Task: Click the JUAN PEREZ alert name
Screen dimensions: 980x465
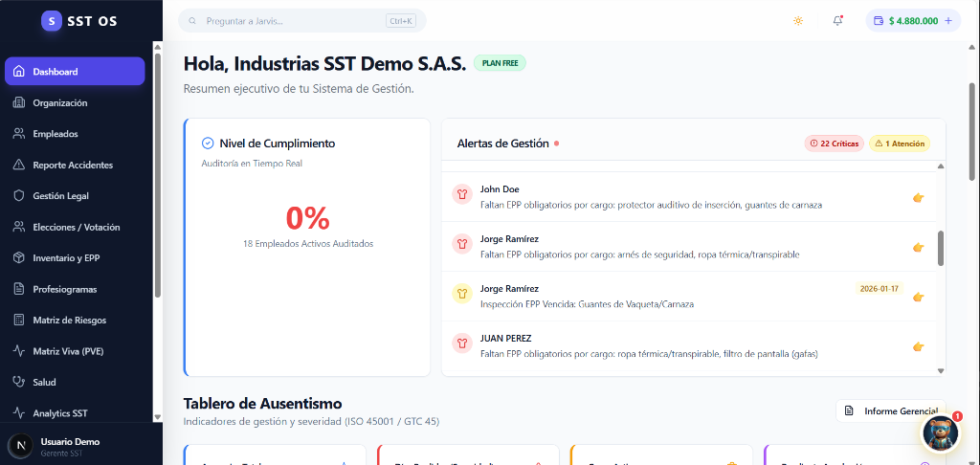Action: pos(505,338)
